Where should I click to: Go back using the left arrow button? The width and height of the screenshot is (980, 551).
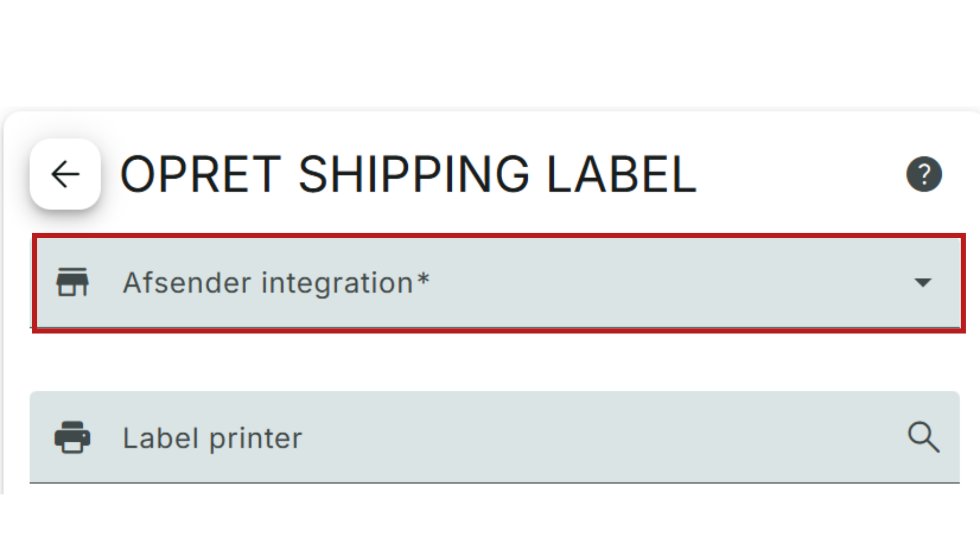65,174
